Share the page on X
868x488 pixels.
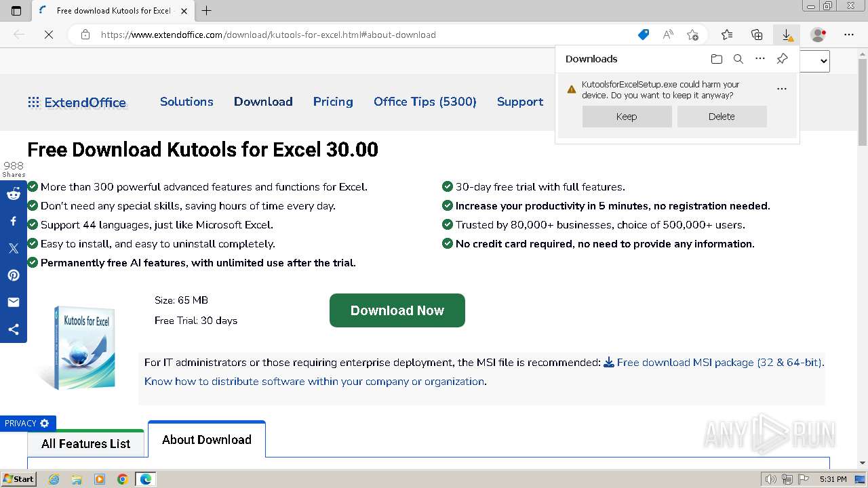(14, 248)
